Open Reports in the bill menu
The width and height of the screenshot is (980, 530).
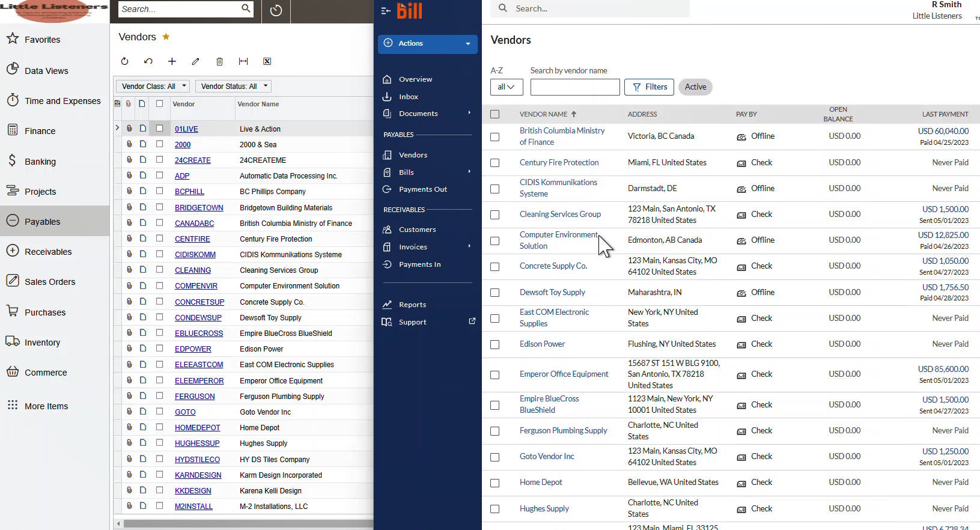(x=412, y=305)
